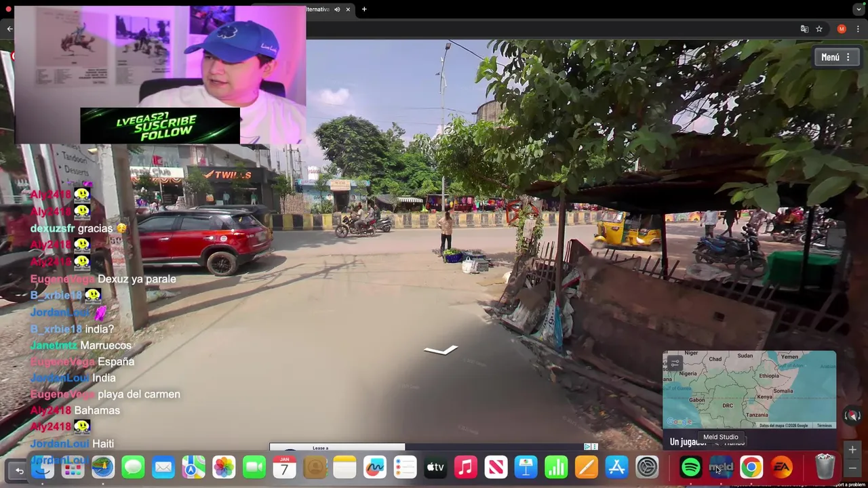This screenshot has width=868, height=488.
Task: Open Apple TV from the dock
Action: [x=435, y=468]
